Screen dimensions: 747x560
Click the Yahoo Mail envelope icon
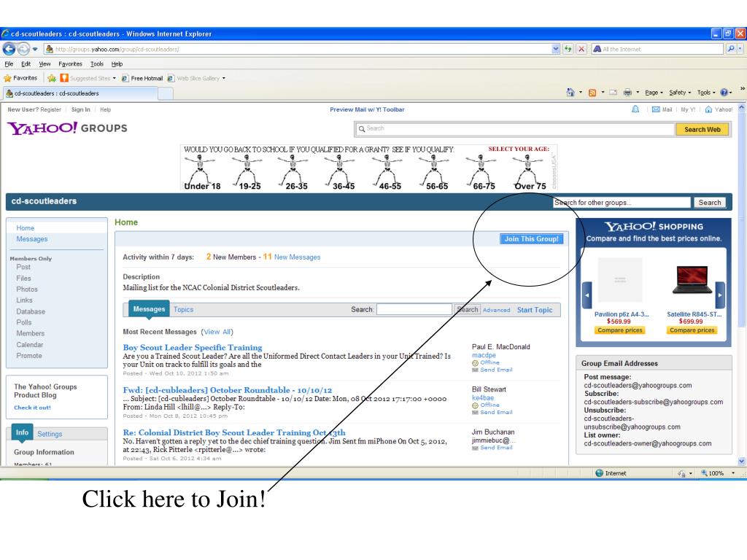656,109
